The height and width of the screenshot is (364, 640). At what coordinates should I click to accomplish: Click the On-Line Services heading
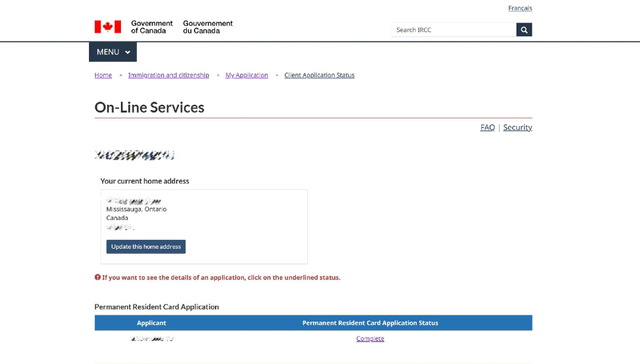coord(149,107)
